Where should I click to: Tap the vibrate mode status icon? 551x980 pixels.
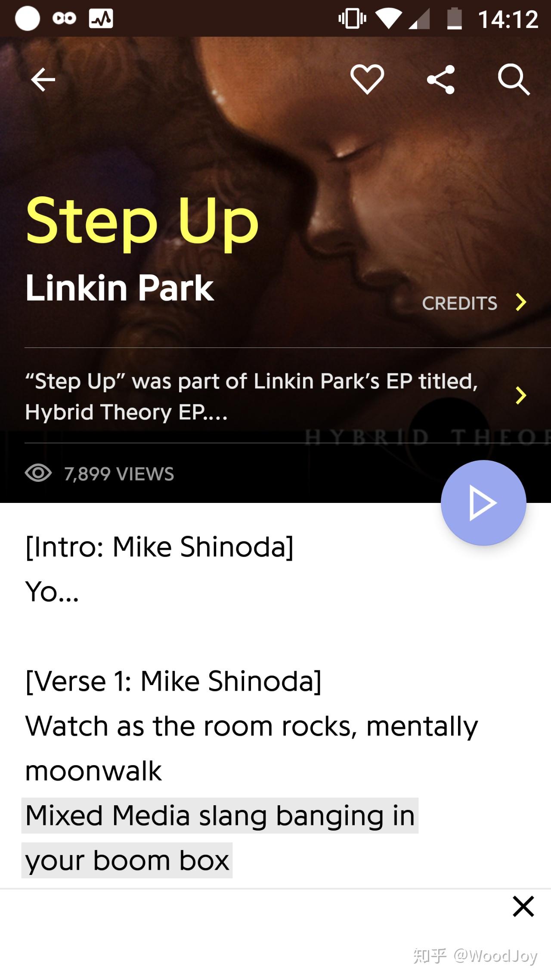coord(352,19)
